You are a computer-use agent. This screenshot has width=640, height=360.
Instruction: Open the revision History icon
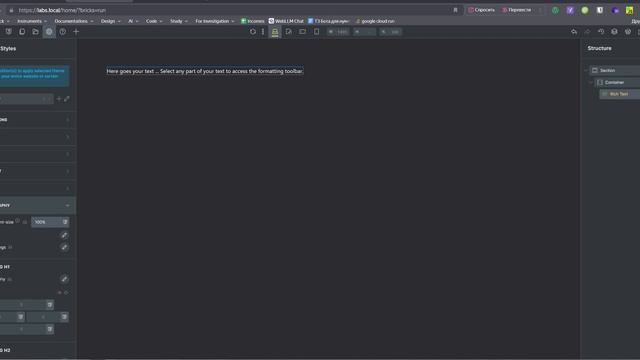point(601,31)
